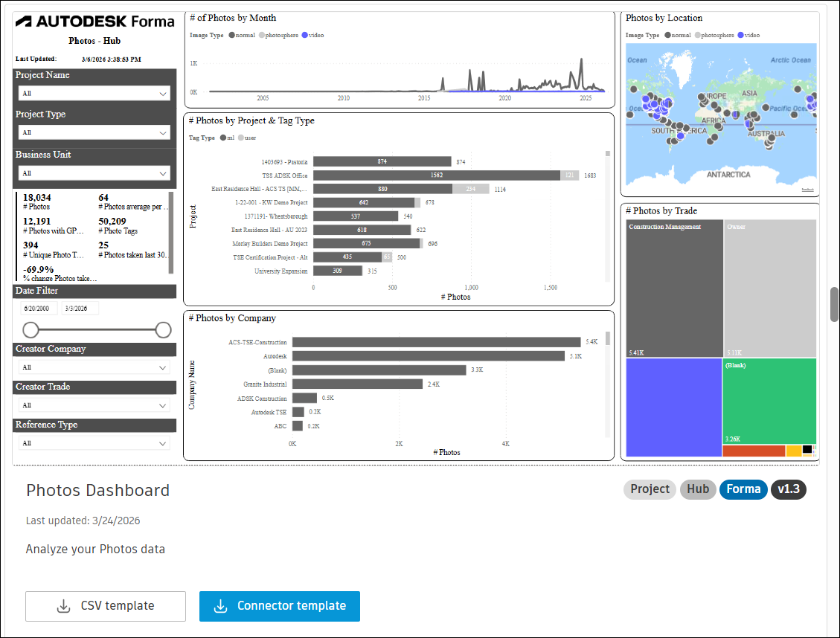This screenshot has height=638, width=840.
Task: Click the Autodesk Forma logo
Action: point(94,22)
